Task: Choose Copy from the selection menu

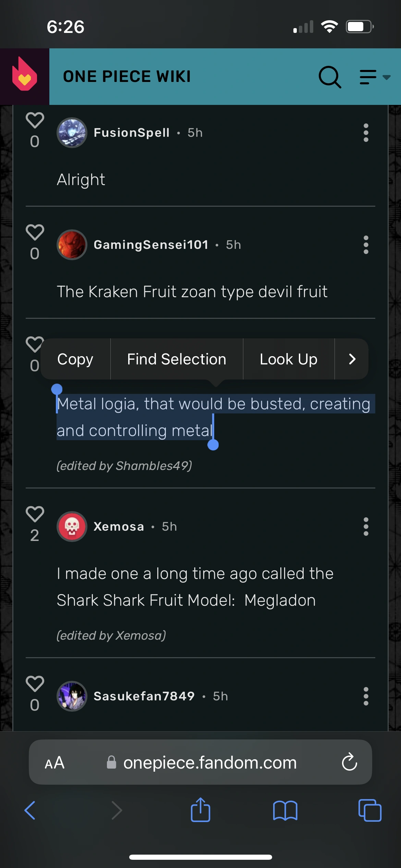Action: click(x=75, y=359)
